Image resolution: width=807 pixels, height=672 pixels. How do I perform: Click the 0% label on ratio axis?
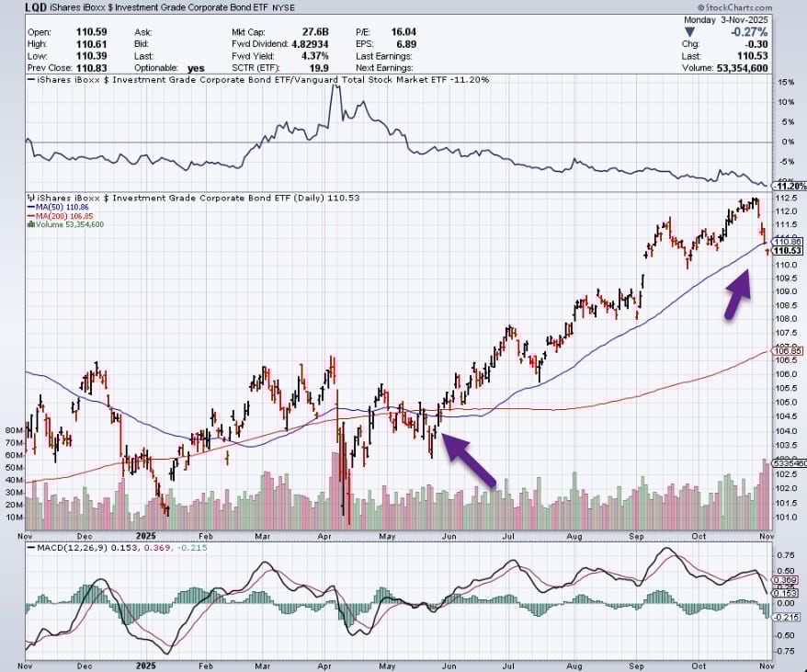(789, 142)
